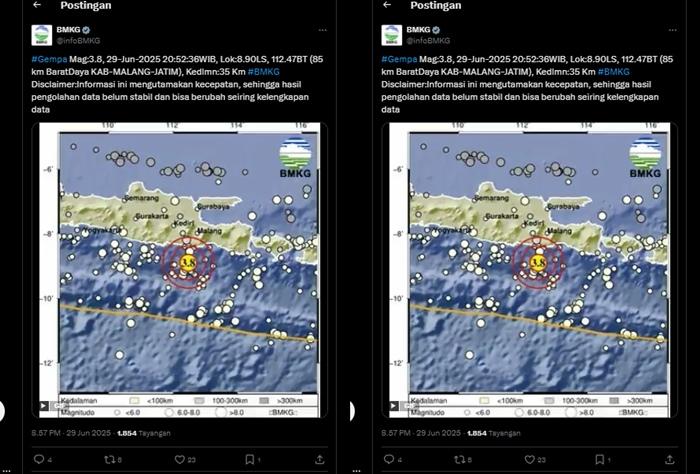Like the left BMKG post

179,459
